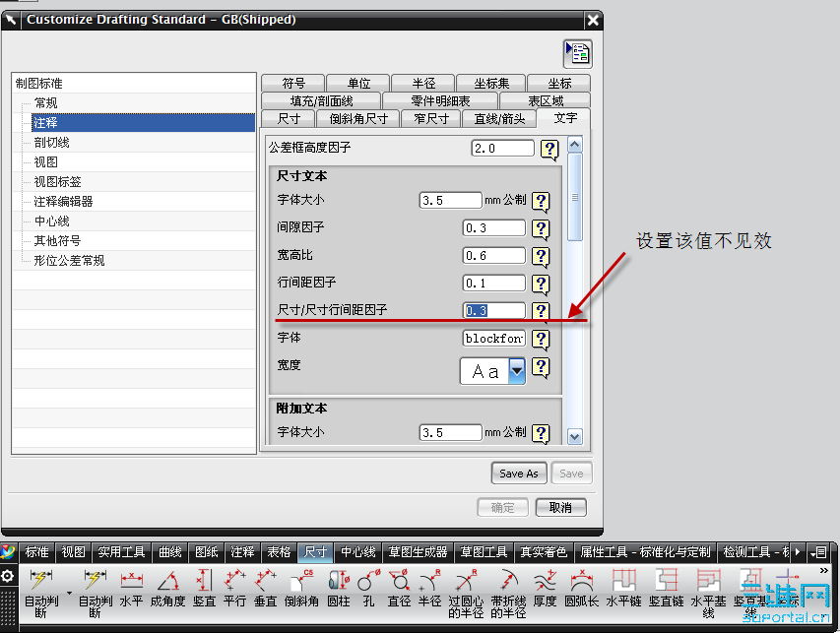Click the second auto-infer (自动判断) dimension icon
The height and width of the screenshot is (633, 840).
(x=96, y=593)
